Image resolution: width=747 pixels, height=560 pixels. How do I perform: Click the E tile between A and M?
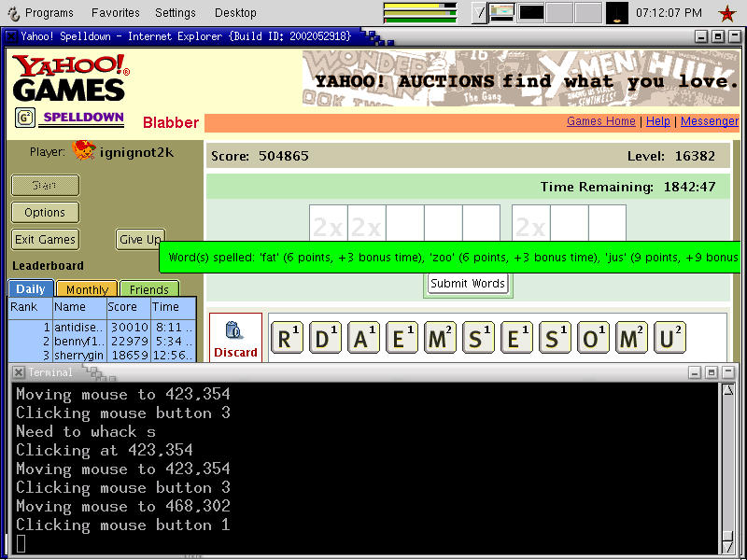(402, 338)
